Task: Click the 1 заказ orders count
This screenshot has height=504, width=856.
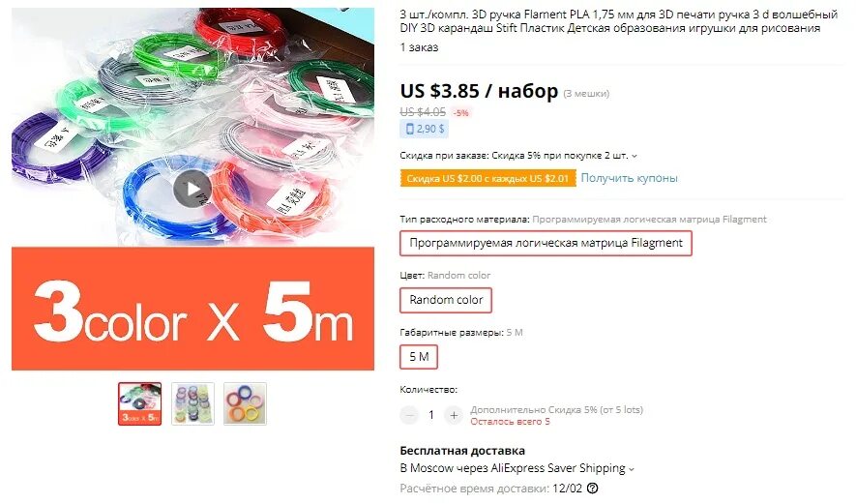Action: point(419,47)
